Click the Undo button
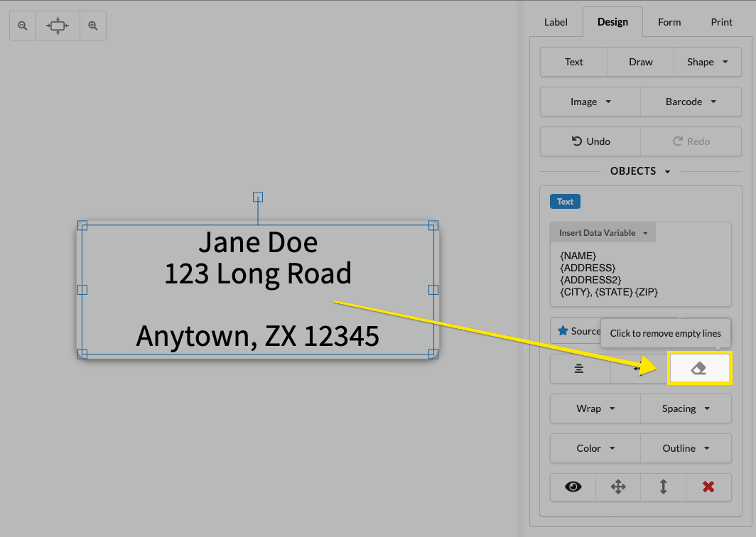756x537 pixels. tap(590, 141)
